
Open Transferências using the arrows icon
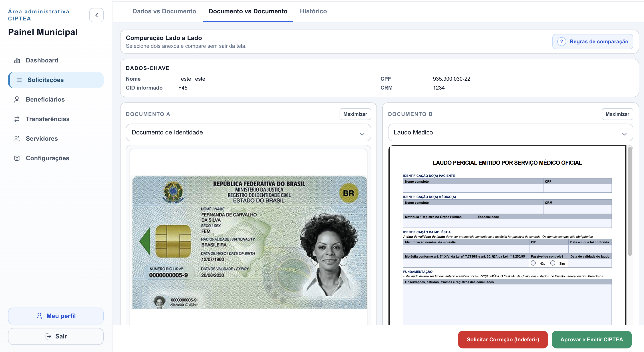pos(17,119)
